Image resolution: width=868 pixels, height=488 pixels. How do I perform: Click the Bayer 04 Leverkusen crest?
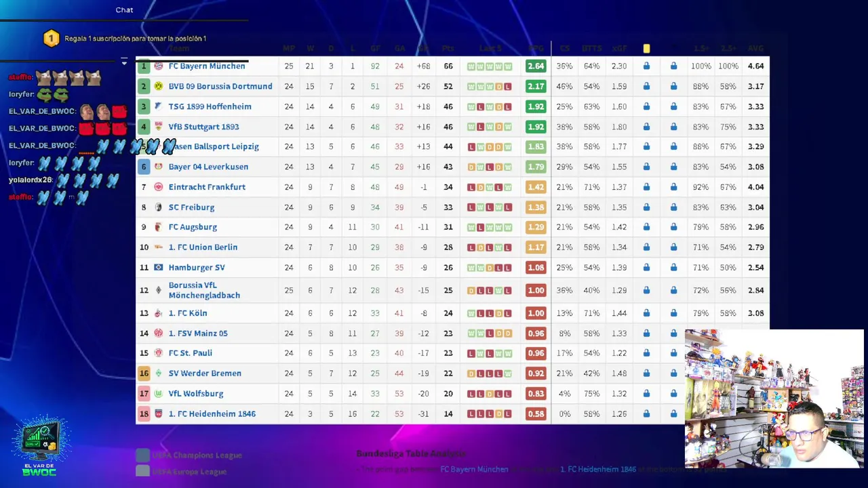[158, 167]
